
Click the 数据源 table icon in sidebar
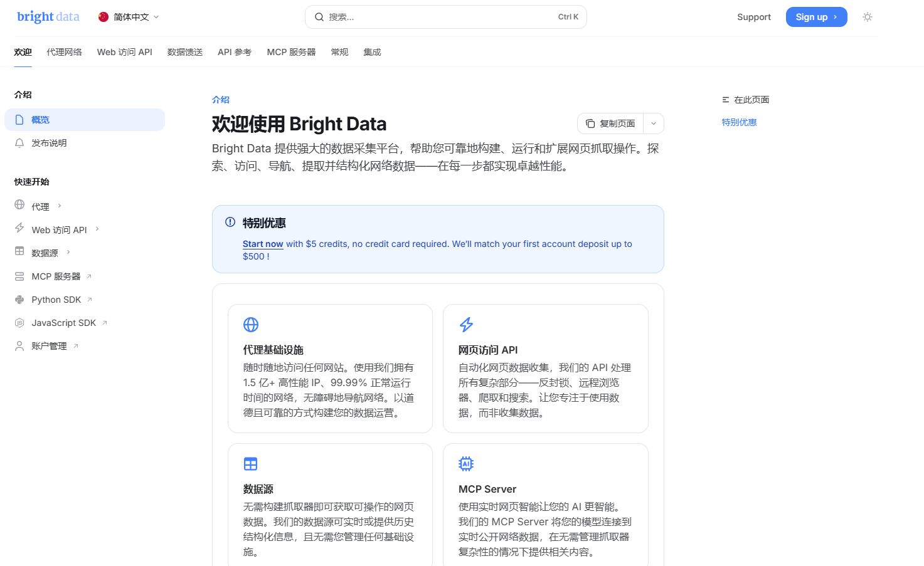19,251
